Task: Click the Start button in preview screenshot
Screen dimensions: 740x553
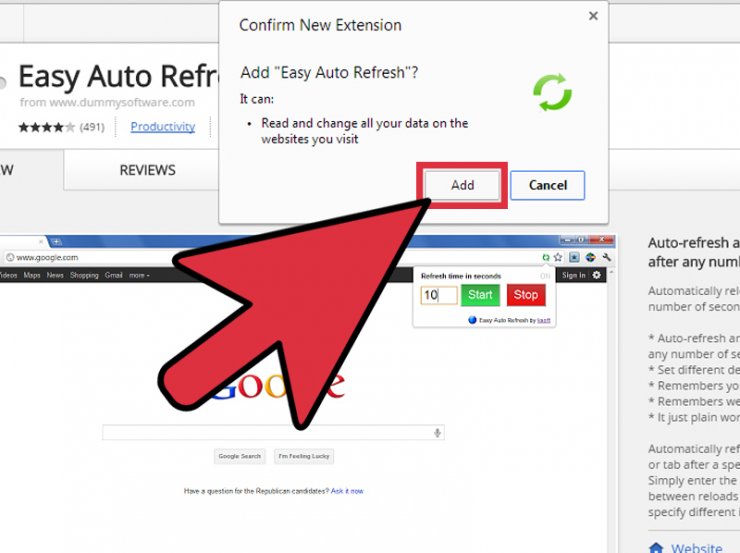Action: click(480, 295)
